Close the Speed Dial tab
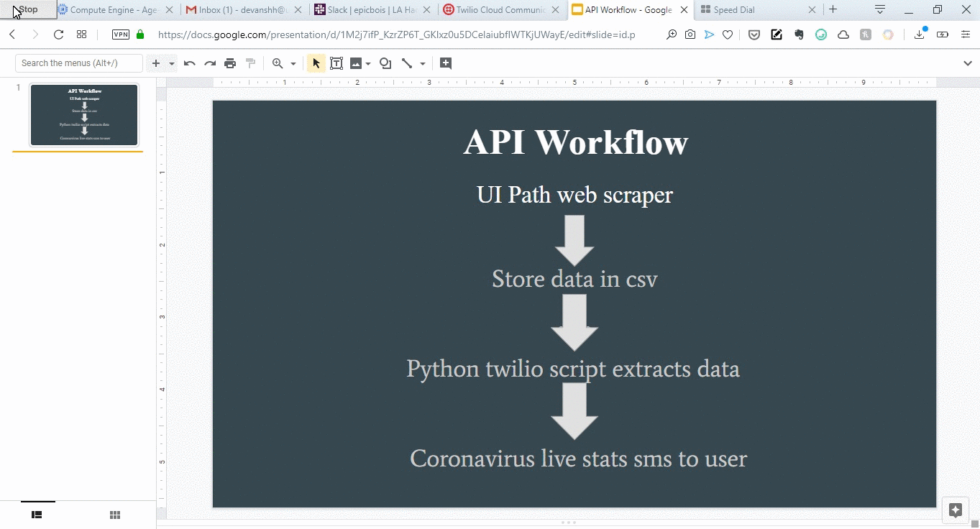Image resolution: width=980 pixels, height=529 pixels. [x=812, y=10]
